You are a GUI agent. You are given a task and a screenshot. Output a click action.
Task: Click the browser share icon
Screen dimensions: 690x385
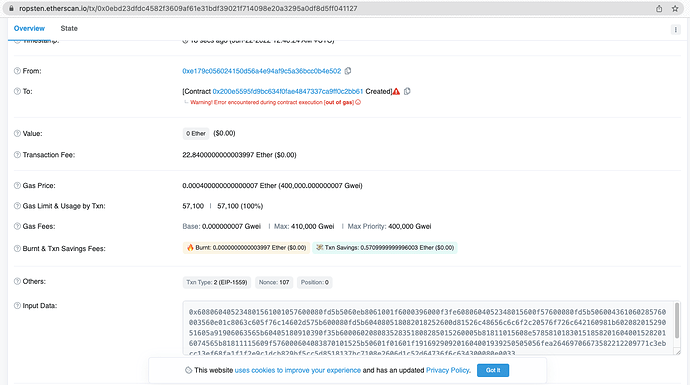pyautogui.click(x=659, y=8)
